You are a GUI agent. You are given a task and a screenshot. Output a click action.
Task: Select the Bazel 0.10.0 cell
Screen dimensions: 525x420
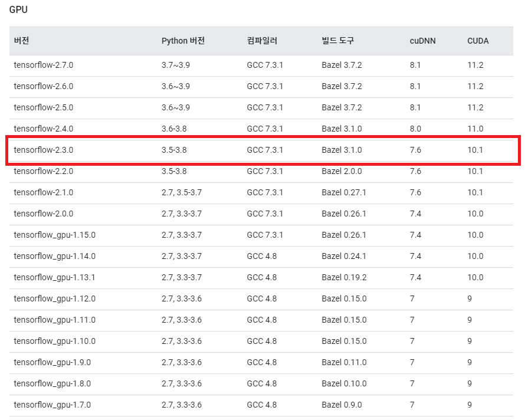click(344, 383)
